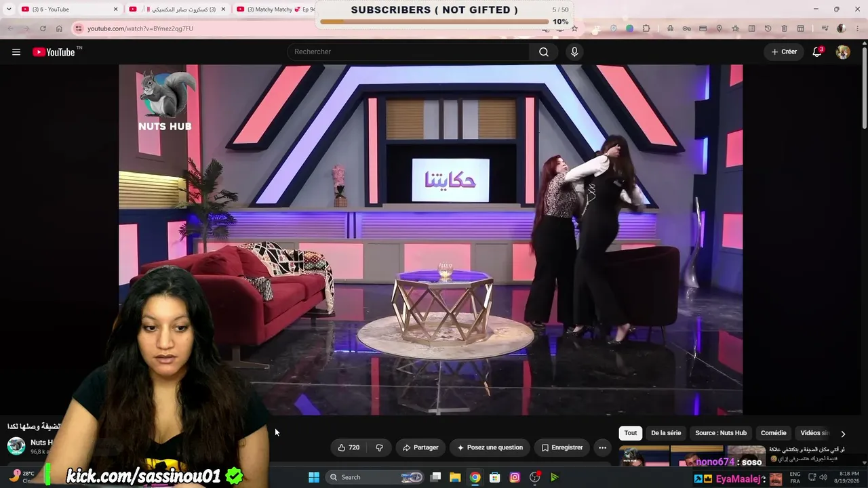Like the video with 720 likes
This screenshot has width=868, height=488.
[x=349, y=447]
